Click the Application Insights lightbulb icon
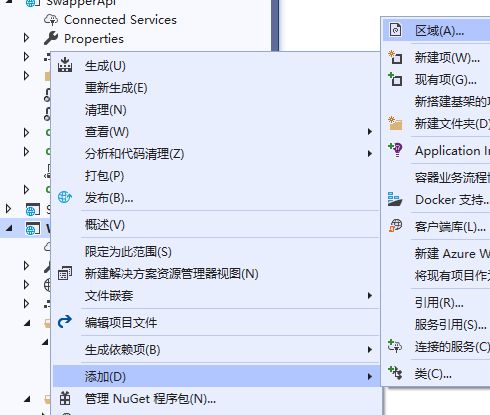490x415 pixels. [396, 150]
